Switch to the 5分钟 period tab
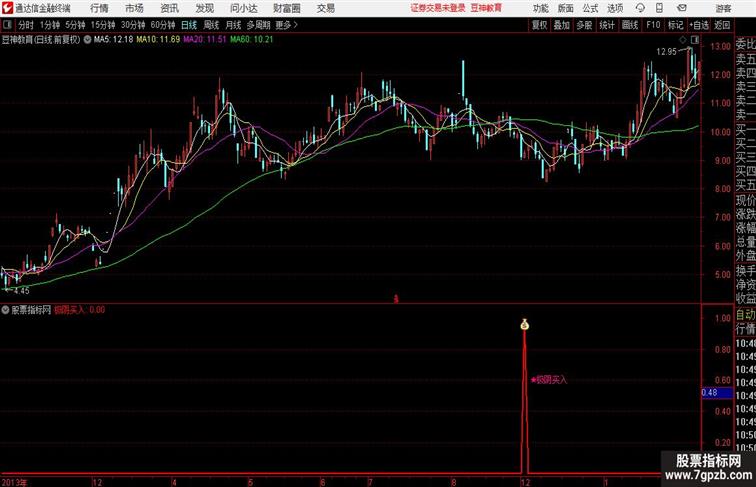 tap(75, 25)
